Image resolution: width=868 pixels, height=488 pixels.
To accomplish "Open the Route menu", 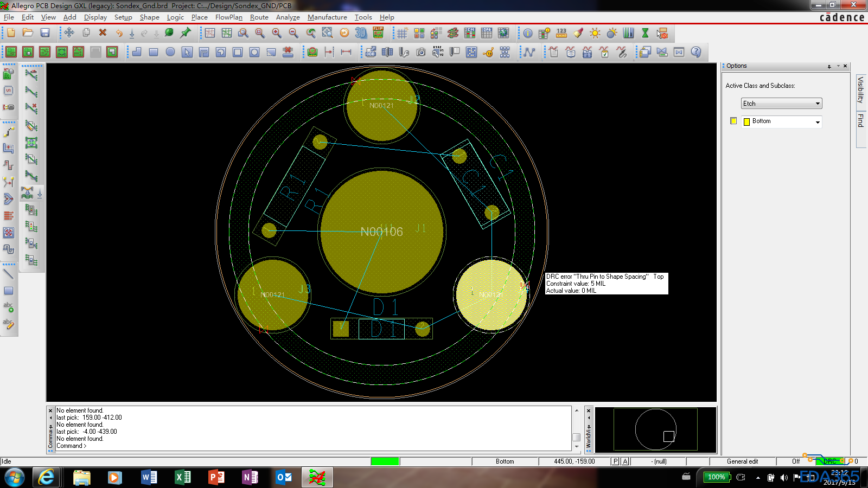I will pyautogui.click(x=259, y=17).
